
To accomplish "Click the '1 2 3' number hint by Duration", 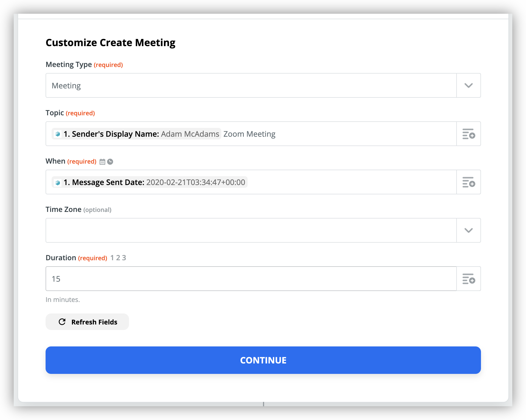I will click(118, 258).
